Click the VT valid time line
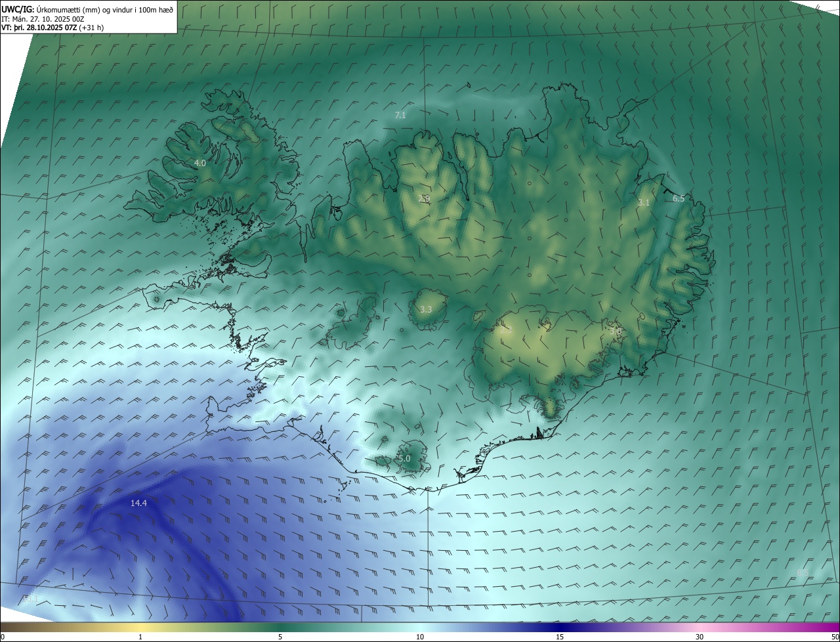Viewport: 840px width, 642px height. click(52, 28)
